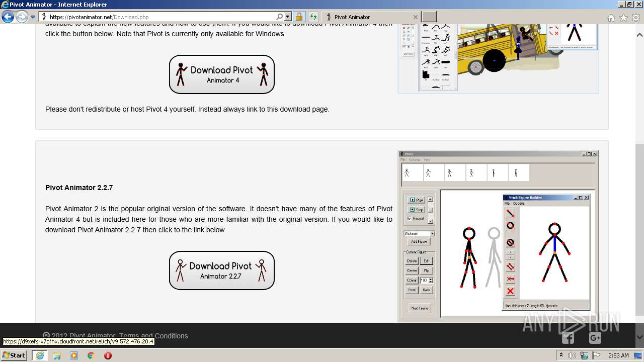The image size is (644, 362).
Task: Click the IE Home icon
Action: pos(611,18)
